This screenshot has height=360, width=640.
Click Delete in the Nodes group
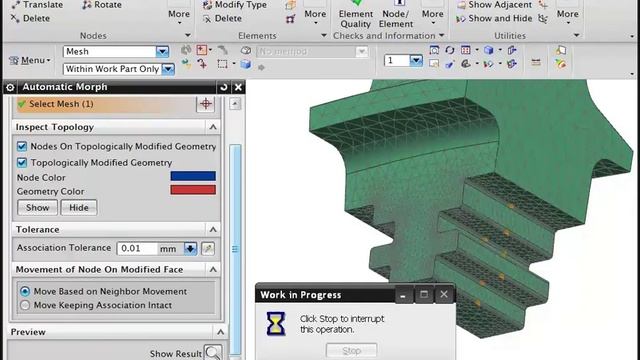click(30, 18)
